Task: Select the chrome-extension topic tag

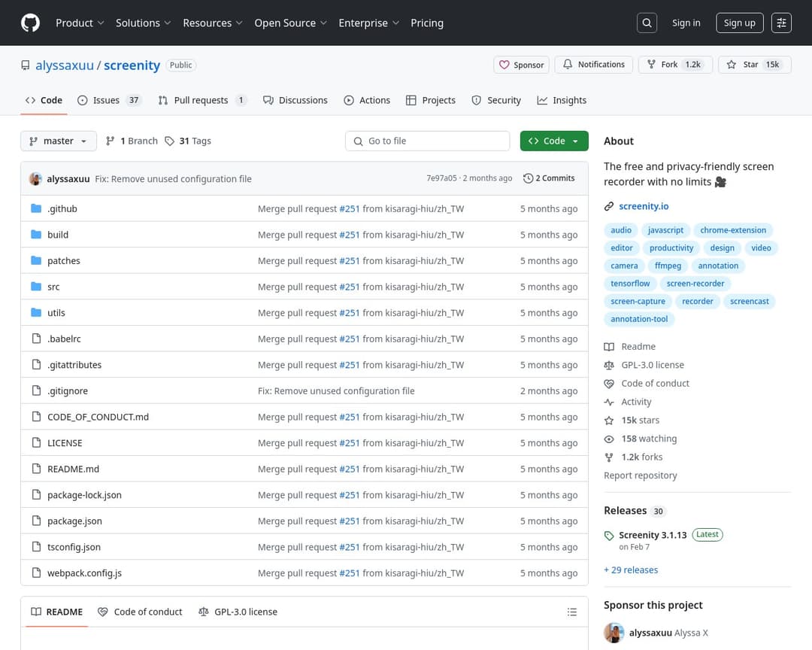Action: click(x=733, y=230)
